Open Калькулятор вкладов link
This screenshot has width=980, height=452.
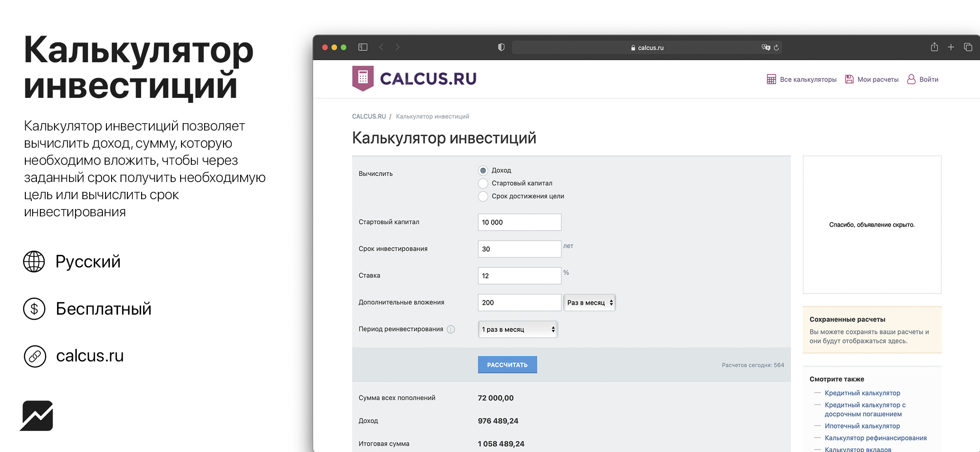coord(858,449)
